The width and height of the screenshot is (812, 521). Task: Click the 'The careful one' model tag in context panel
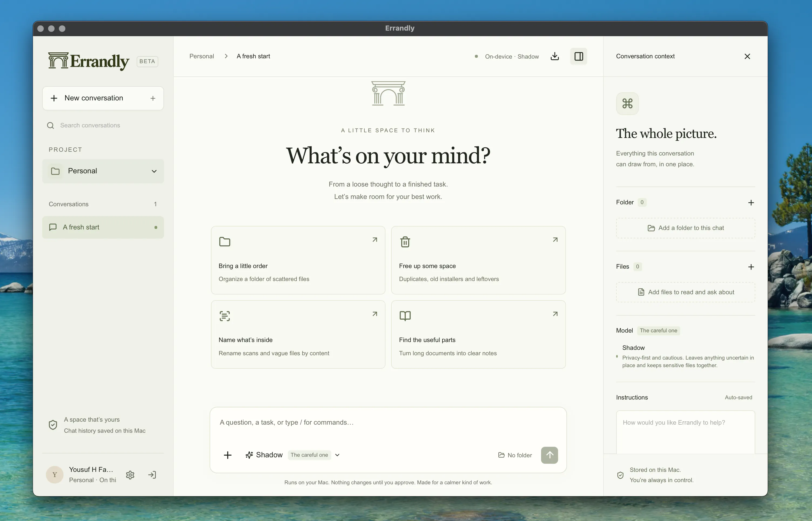click(x=658, y=330)
